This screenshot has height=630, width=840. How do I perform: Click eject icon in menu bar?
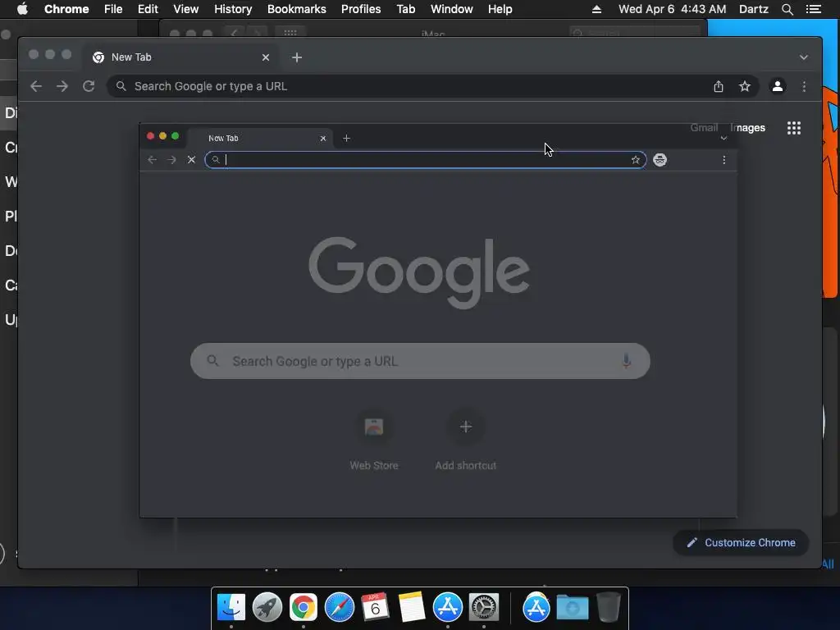coord(596,9)
